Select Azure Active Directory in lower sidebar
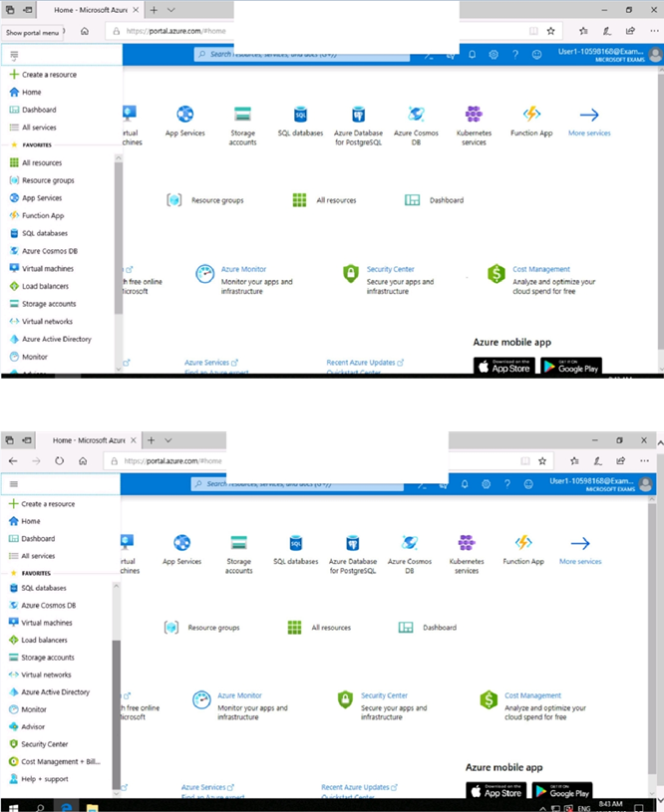Image resolution: width=664 pixels, height=812 pixels. [49, 691]
